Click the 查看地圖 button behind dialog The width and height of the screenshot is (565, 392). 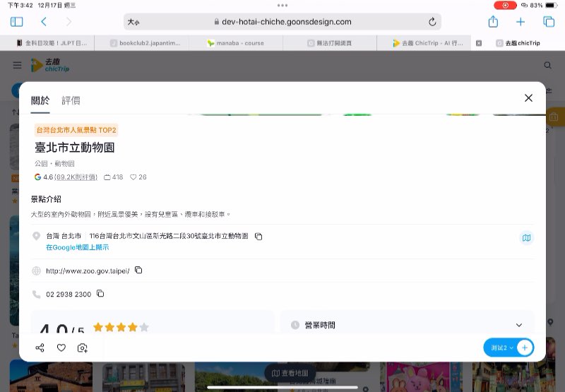290,373
